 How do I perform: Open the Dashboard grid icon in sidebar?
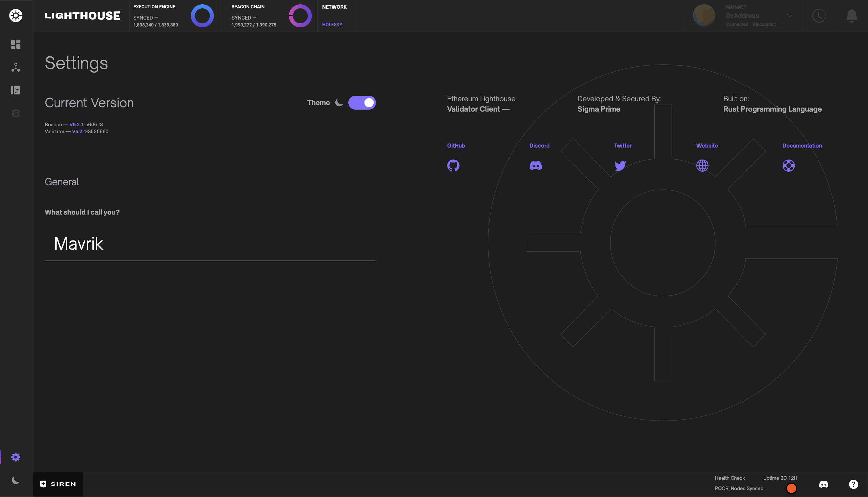(x=16, y=44)
